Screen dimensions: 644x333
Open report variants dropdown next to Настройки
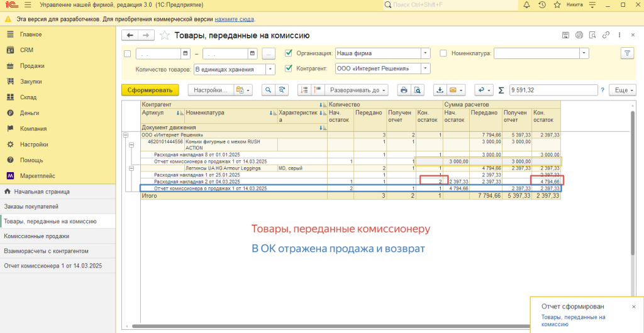tap(243, 90)
